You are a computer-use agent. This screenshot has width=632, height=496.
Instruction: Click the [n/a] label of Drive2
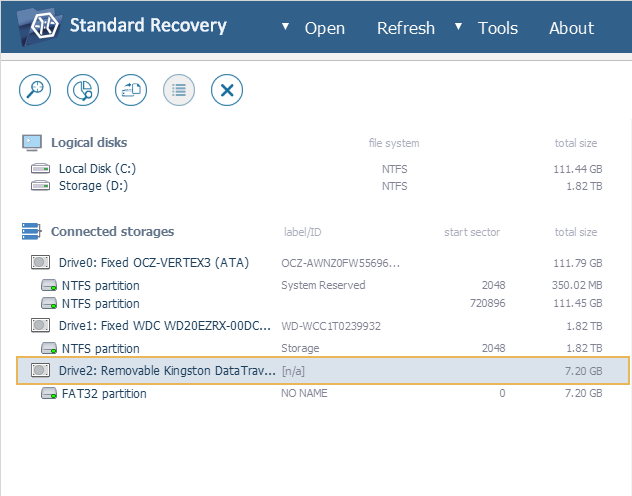pyautogui.click(x=293, y=371)
